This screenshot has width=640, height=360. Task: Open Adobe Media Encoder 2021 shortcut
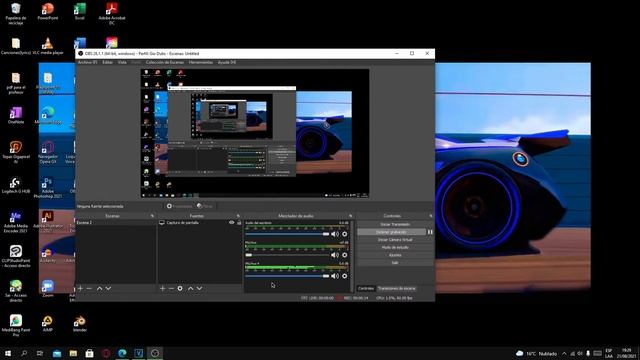coord(16,222)
